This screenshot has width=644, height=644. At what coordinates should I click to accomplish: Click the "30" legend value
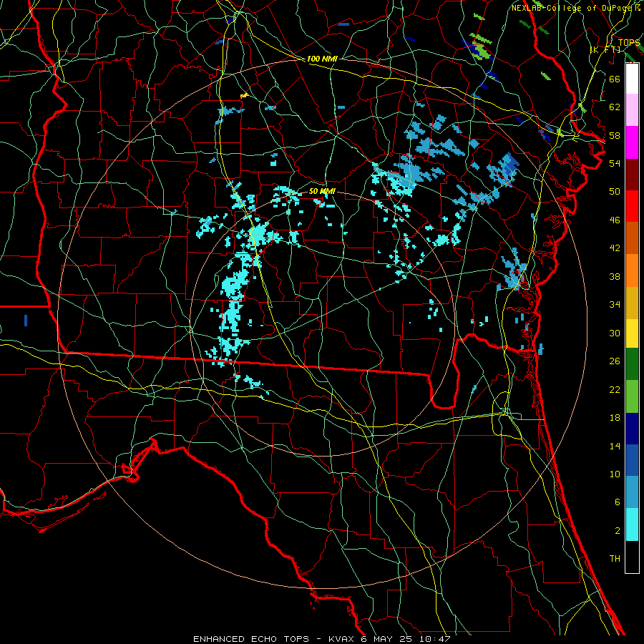pyautogui.click(x=615, y=333)
